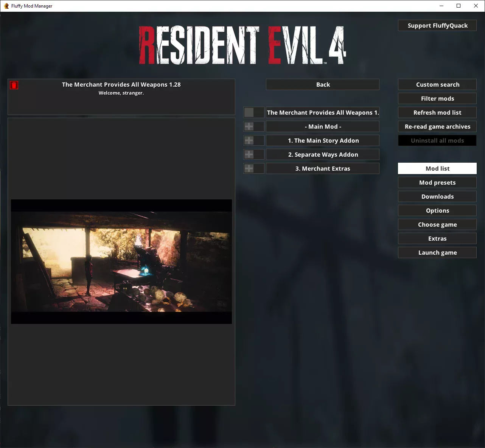Click the Fluffy Mod Manager title bar icon
The width and height of the screenshot is (485, 448).
6,6
